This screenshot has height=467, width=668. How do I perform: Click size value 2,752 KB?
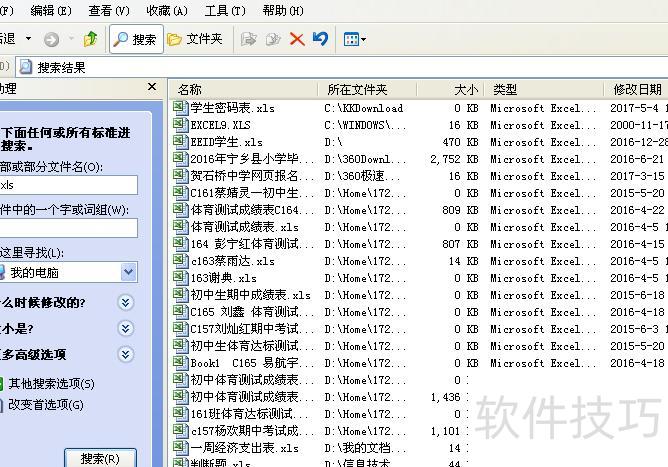click(x=454, y=159)
